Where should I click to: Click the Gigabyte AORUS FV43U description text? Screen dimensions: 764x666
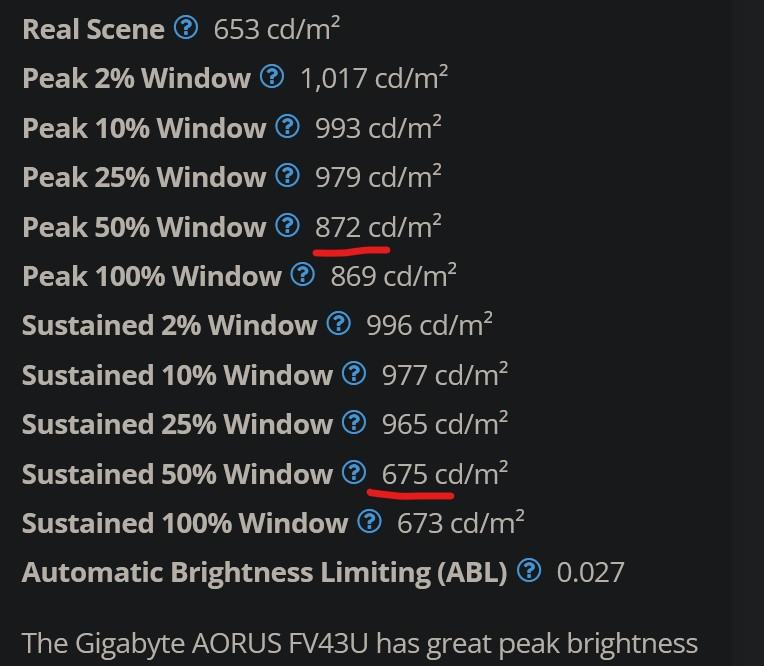click(x=360, y=643)
